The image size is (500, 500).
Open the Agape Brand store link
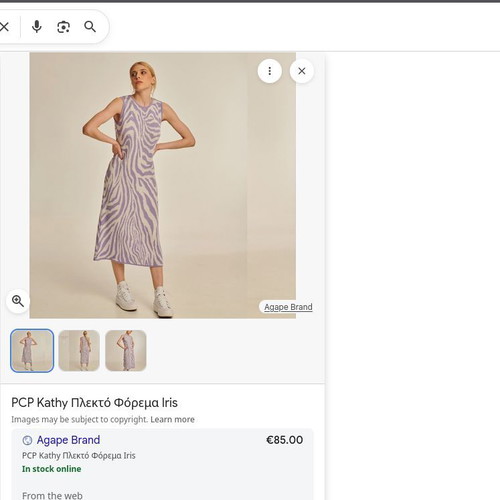(x=68, y=440)
